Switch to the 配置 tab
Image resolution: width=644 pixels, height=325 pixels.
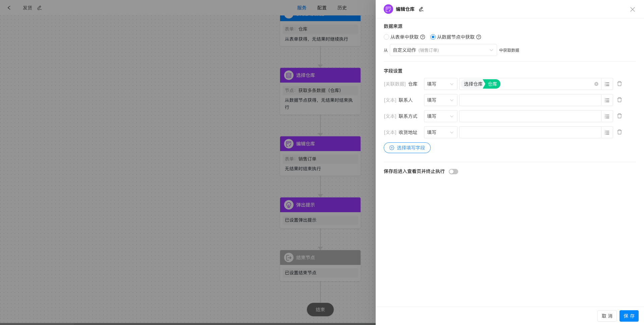(x=321, y=7)
